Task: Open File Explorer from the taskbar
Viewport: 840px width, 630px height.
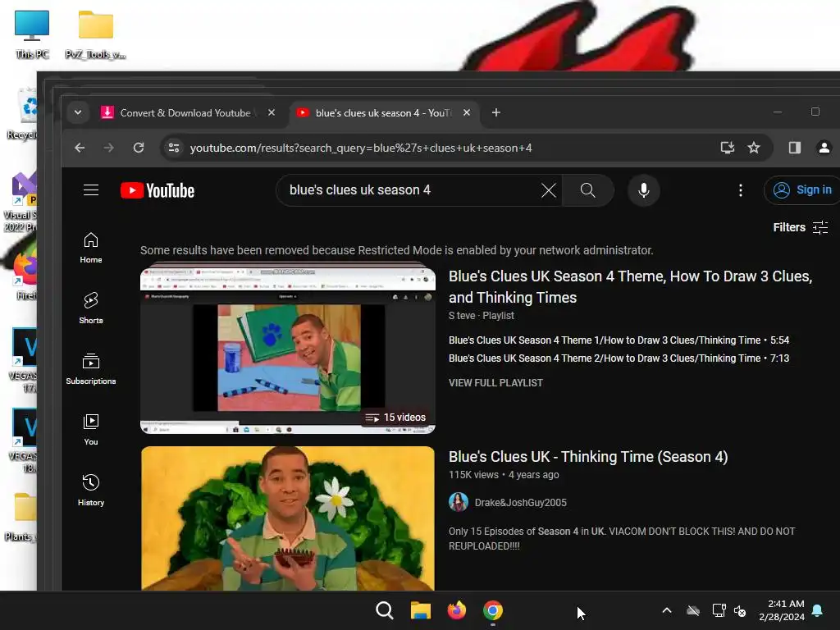Action: coord(421,610)
